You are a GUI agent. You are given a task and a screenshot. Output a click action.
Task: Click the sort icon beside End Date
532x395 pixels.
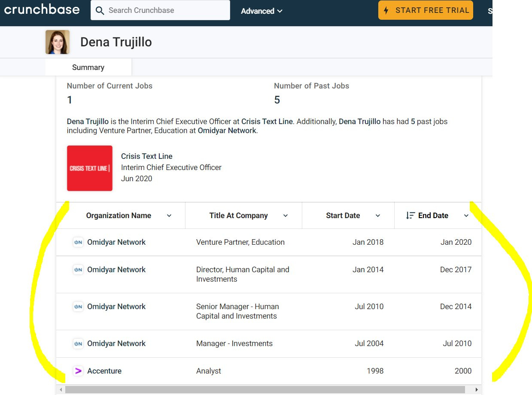pos(410,216)
